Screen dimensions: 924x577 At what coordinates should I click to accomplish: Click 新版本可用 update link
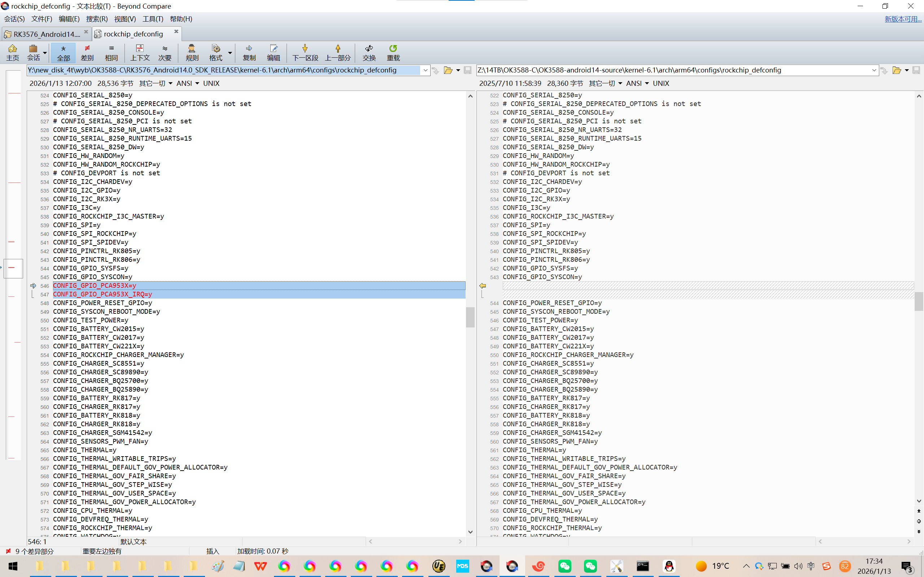[x=903, y=19]
